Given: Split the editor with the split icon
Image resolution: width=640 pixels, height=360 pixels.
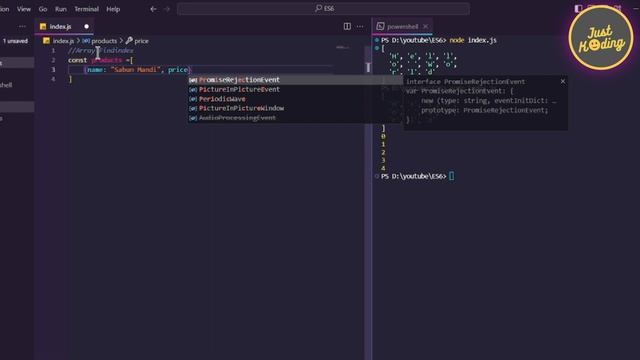Looking at the screenshot, I should click(x=347, y=27).
